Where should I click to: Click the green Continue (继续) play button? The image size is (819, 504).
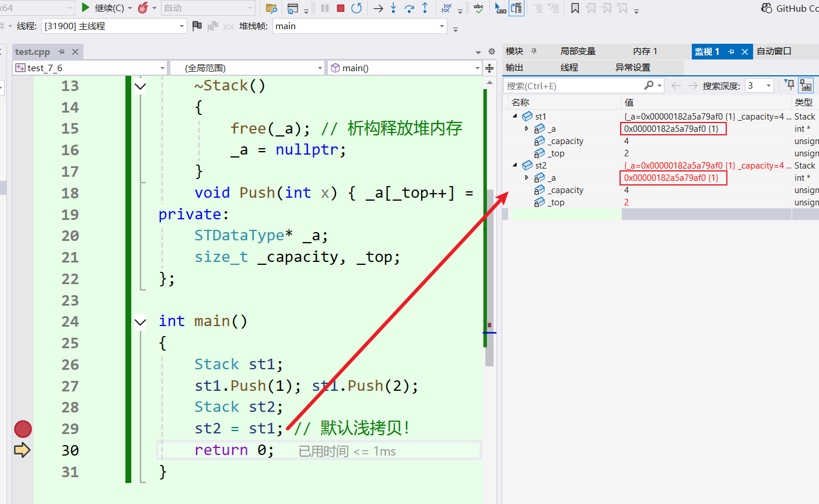tap(86, 8)
